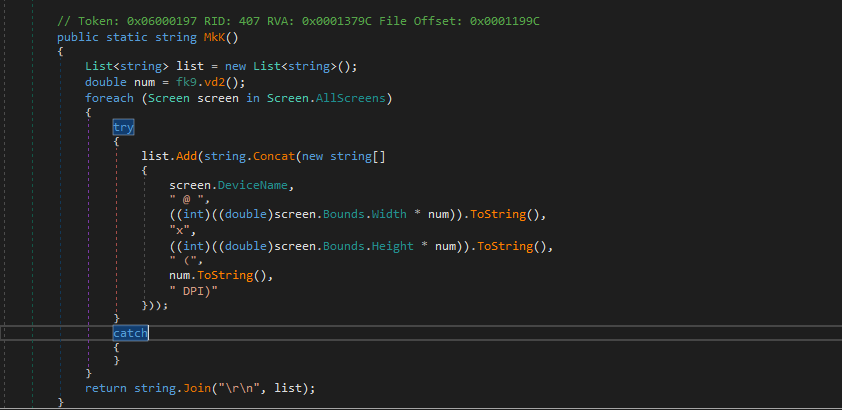Click the Add method on list
The height and width of the screenshot is (410, 842).
tap(188, 156)
